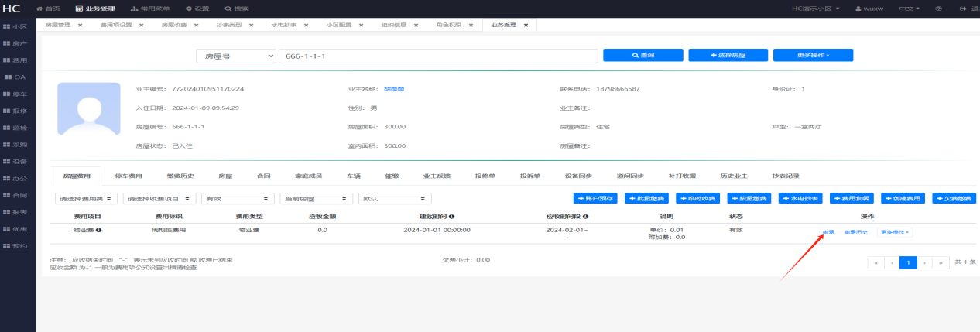Image resolution: width=980 pixels, height=332 pixels.
Task: Open owner name link 胡图图
Action: (395, 89)
